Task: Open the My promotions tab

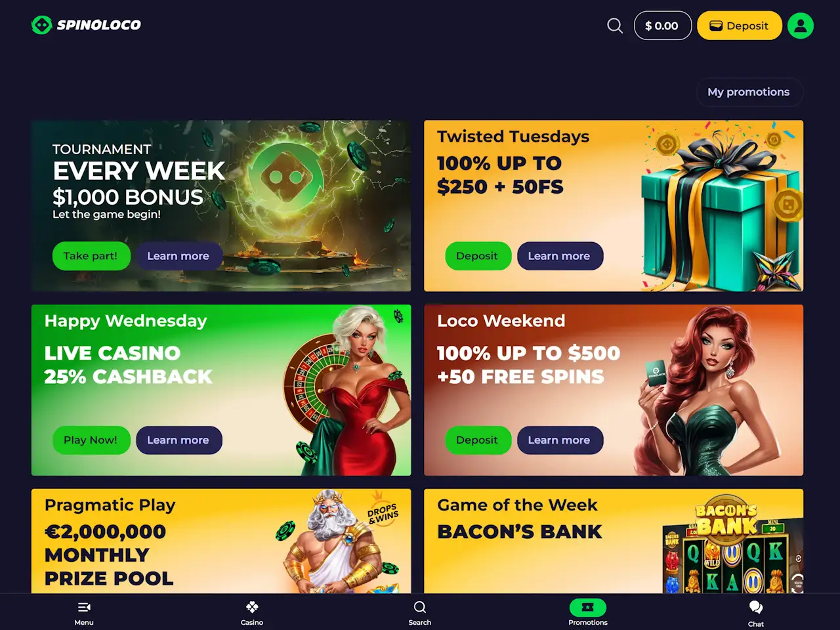Action: (x=749, y=92)
